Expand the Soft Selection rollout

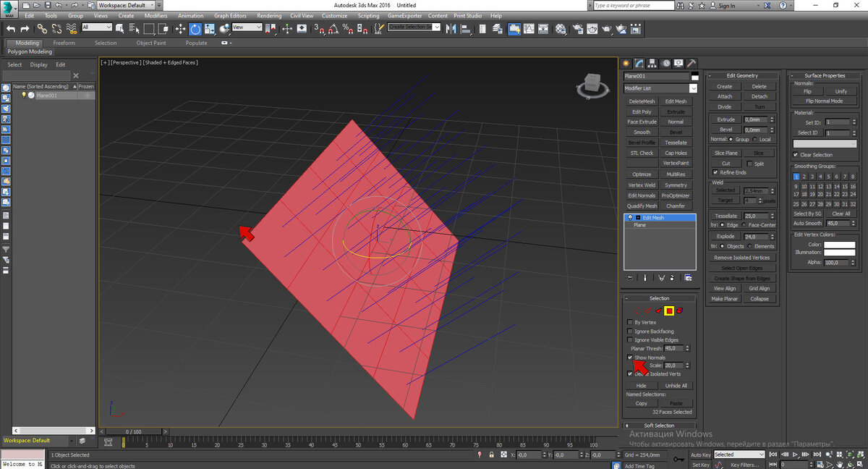(x=659, y=426)
